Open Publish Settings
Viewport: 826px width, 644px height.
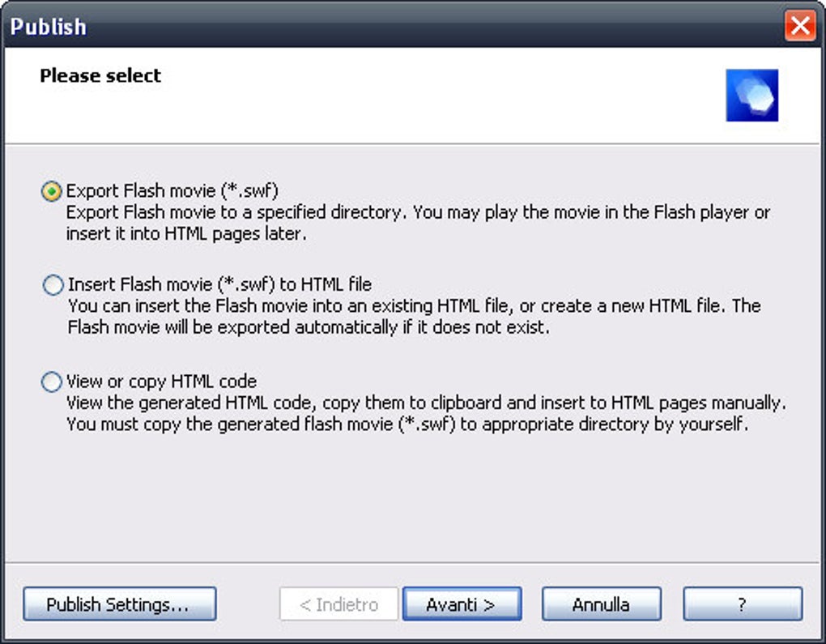119,604
